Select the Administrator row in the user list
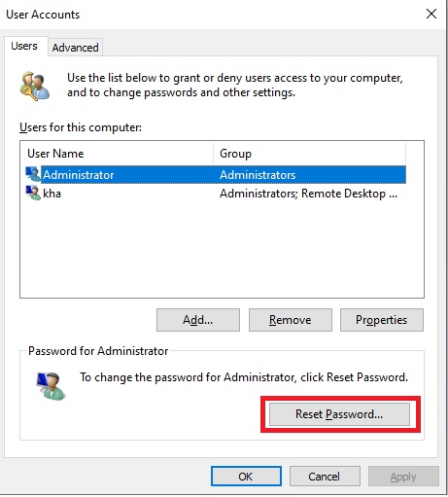Image resolution: width=448 pixels, height=497 pixels. coord(216,175)
